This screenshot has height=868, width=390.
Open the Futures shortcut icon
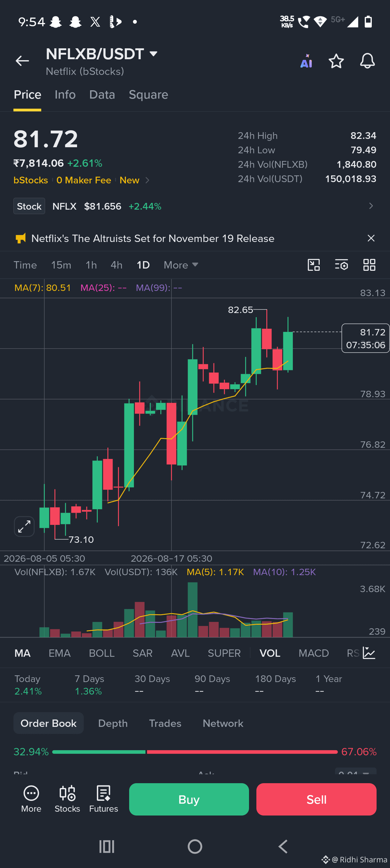coord(104,799)
